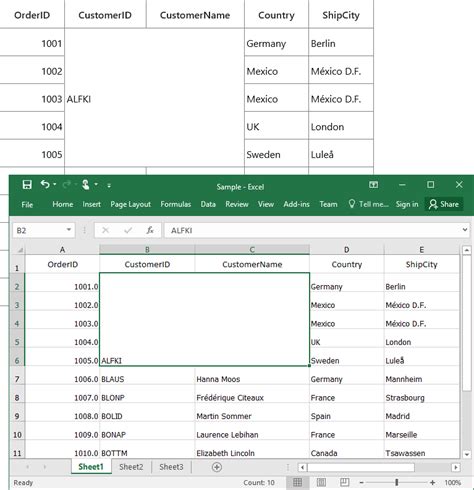Click the Enter checkmark in formula bar
Screen dimensions: 474x490
click(128, 230)
